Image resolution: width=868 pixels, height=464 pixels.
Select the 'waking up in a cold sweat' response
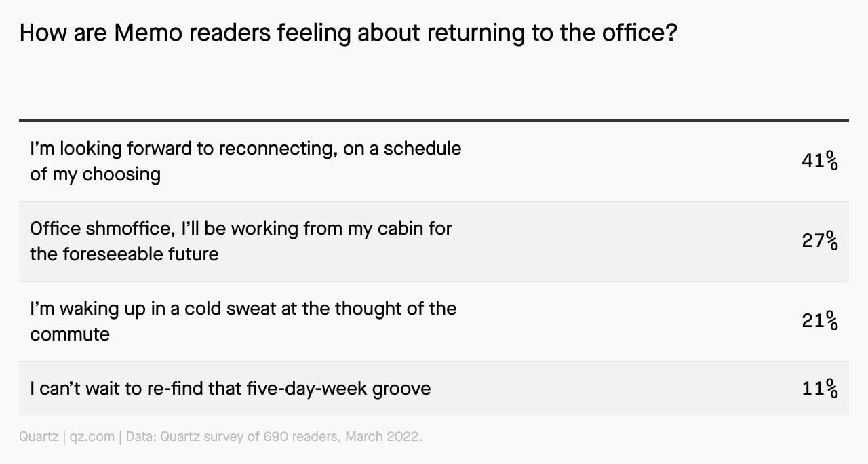pyautogui.click(x=243, y=321)
